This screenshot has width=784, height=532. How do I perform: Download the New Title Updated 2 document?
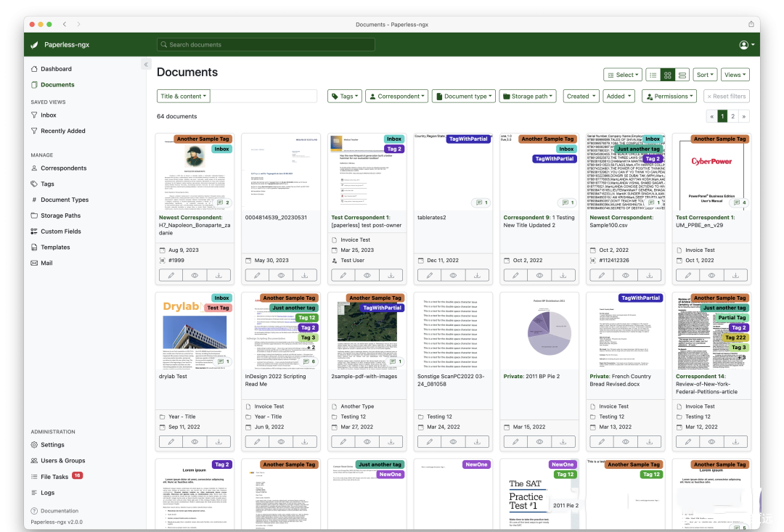point(563,276)
